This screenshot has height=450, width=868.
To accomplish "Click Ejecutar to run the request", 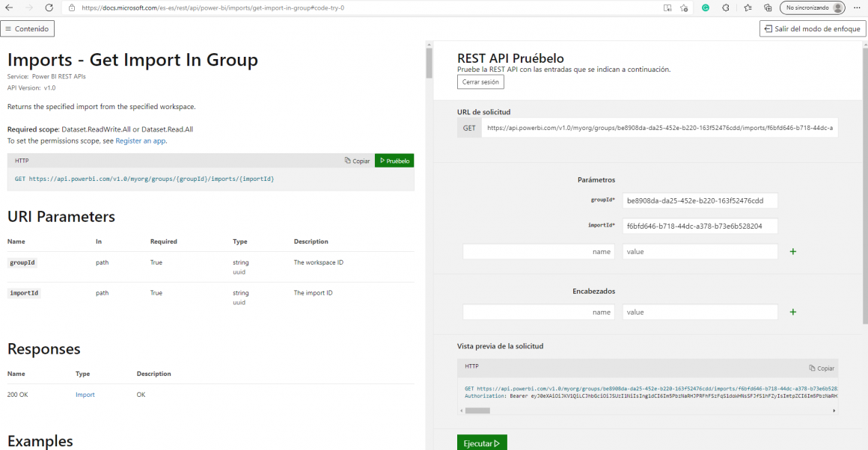I will (x=481, y=443).
